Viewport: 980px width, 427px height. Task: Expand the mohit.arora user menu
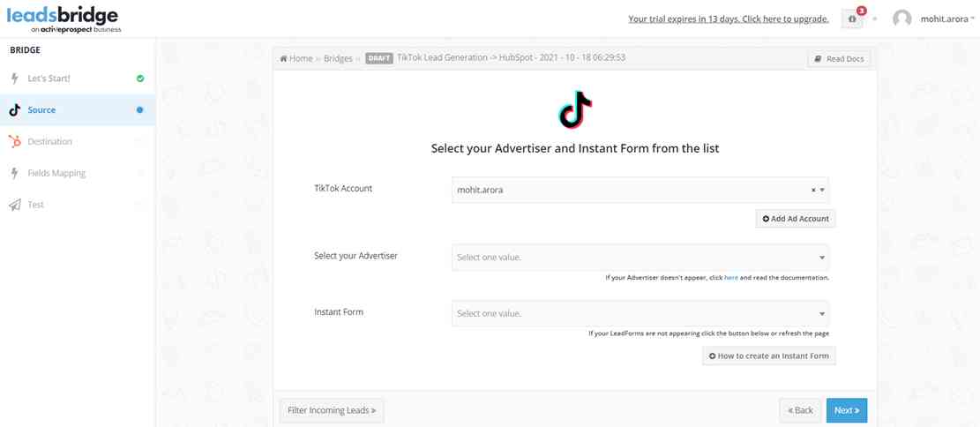tap(946, 19)
